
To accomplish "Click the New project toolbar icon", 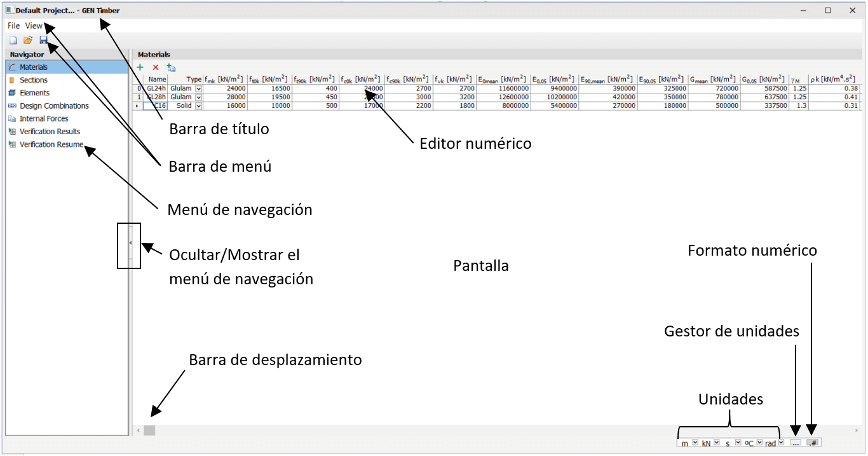I will tap(13, 41).
